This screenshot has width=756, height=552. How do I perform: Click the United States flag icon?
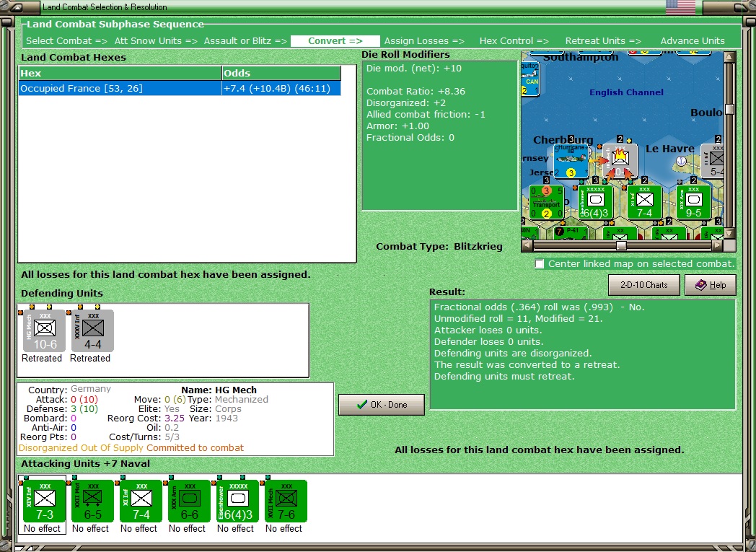click(x=680, y=7)
